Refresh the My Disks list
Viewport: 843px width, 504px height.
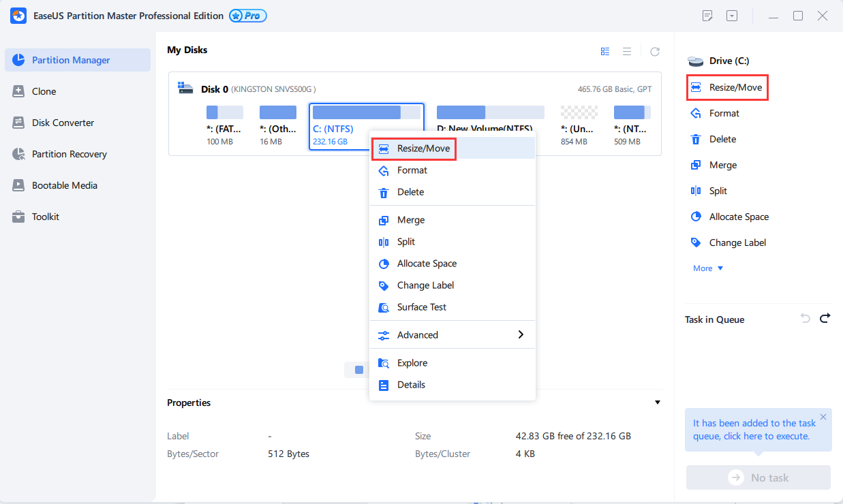point(655,51)
